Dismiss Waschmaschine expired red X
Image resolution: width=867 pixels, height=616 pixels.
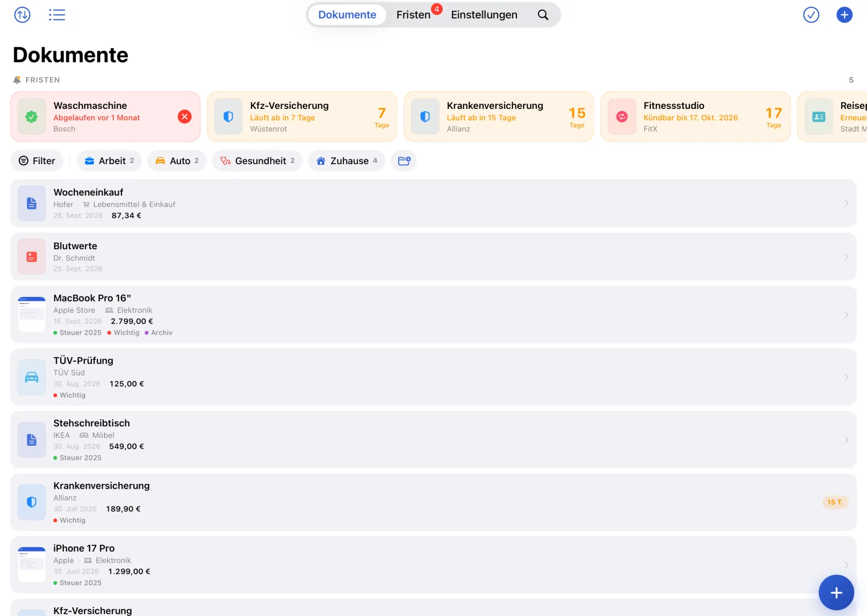tap(185, 116)
